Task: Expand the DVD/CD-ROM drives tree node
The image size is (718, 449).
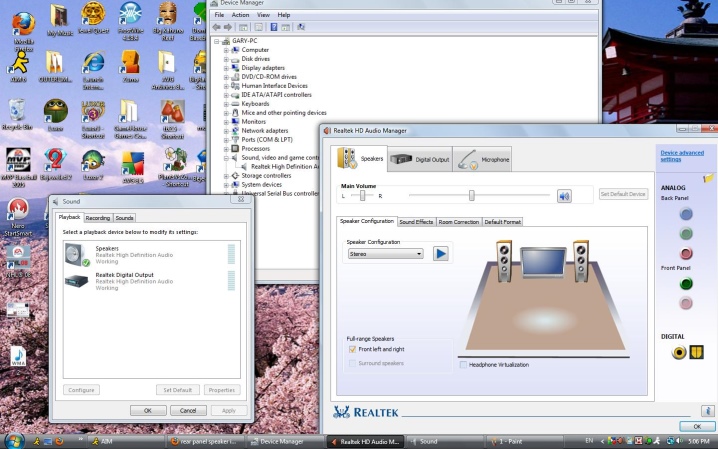Action: [226, 77]
